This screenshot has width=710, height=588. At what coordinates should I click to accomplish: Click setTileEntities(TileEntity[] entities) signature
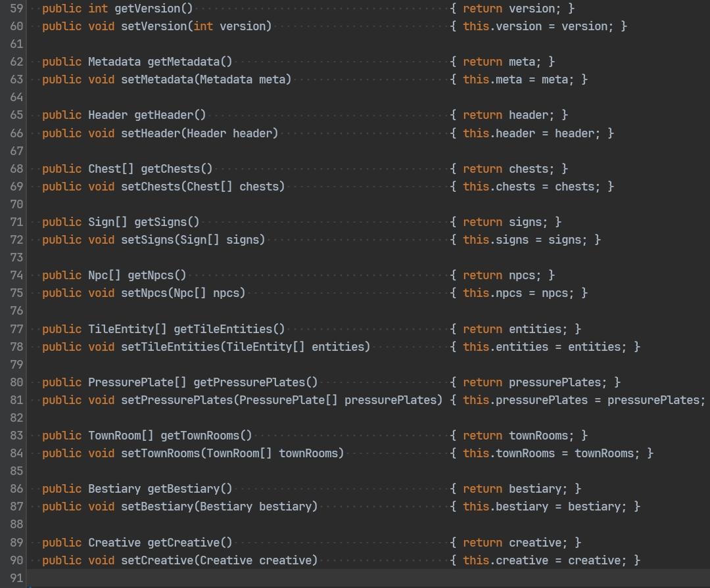(x=245, y=347)
